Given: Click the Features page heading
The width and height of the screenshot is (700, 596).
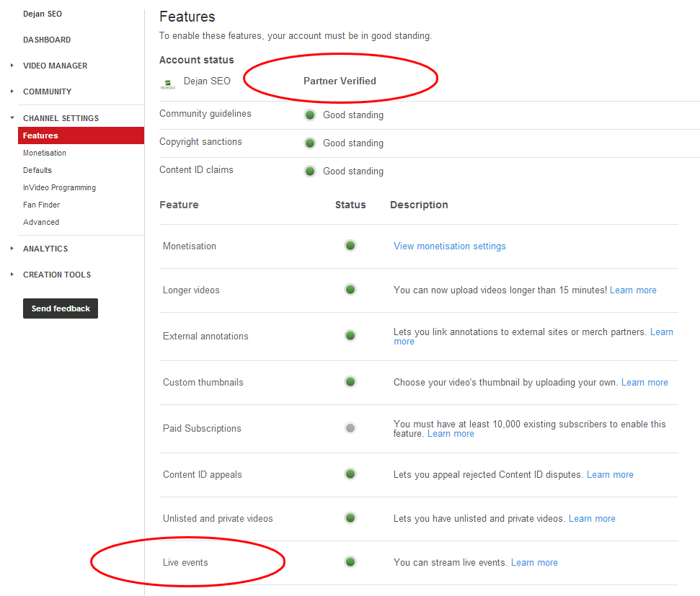Looking at the screenshot, I should (x=187, y=17).
